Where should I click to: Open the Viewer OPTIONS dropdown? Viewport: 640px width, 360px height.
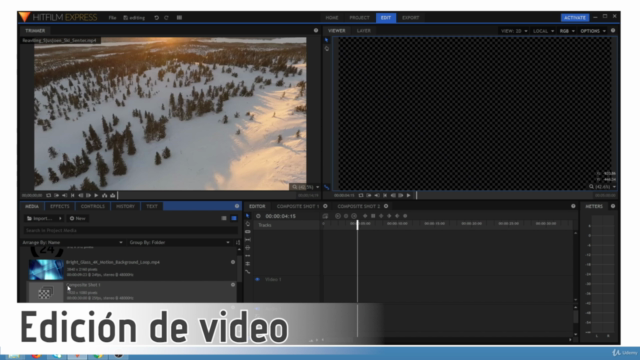pyautogui.click(x=593, y=31)
